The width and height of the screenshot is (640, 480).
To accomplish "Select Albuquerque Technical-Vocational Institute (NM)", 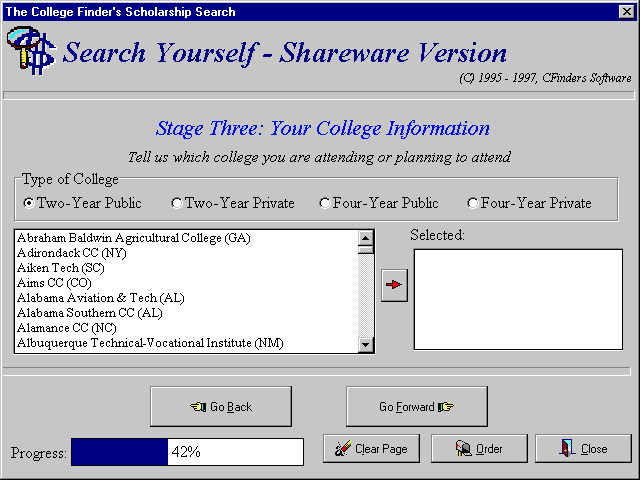I will pyautogui.click(x=150, y=343).
